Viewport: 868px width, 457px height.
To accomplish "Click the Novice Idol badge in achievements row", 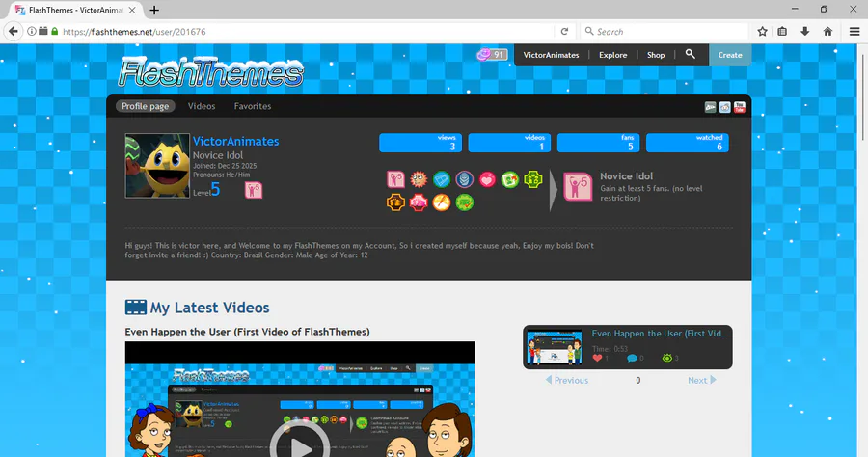I will [x=395, y=179].
